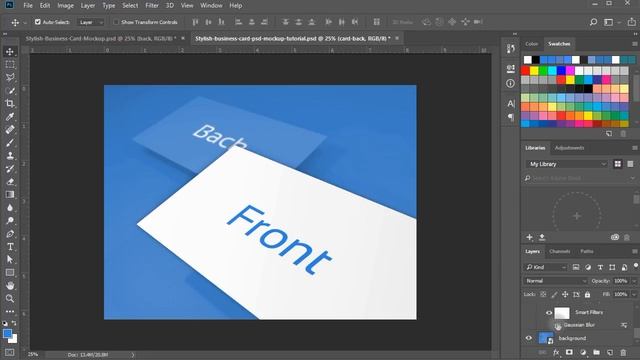Open the File menu
The width and height of the screenshot is (640, 360).
point(28,5)
